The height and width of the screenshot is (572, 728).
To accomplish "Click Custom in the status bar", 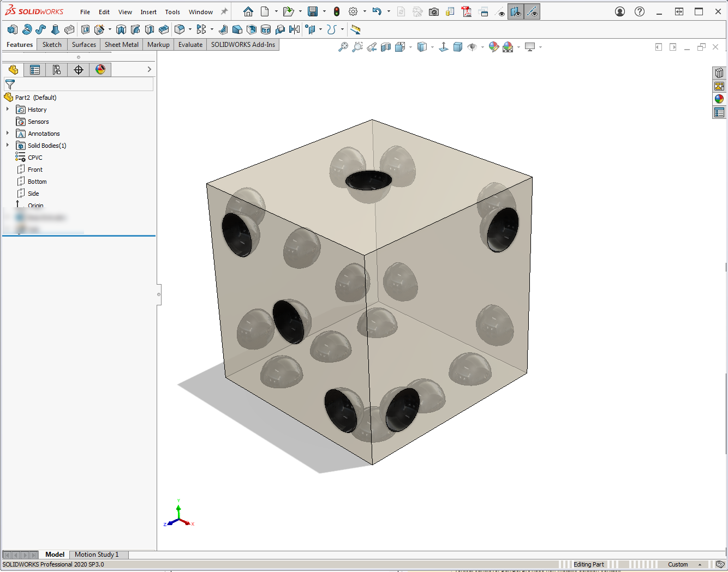I will click(x=678, y=564).
